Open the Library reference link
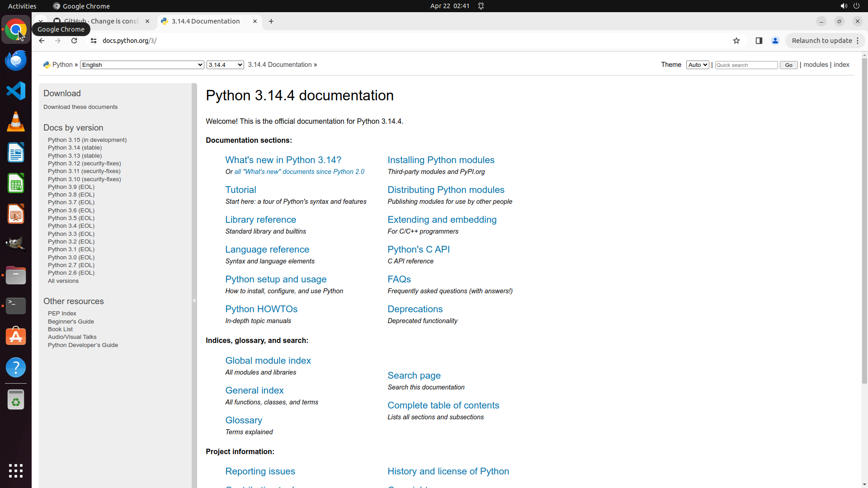 click(x=260, y=220)
